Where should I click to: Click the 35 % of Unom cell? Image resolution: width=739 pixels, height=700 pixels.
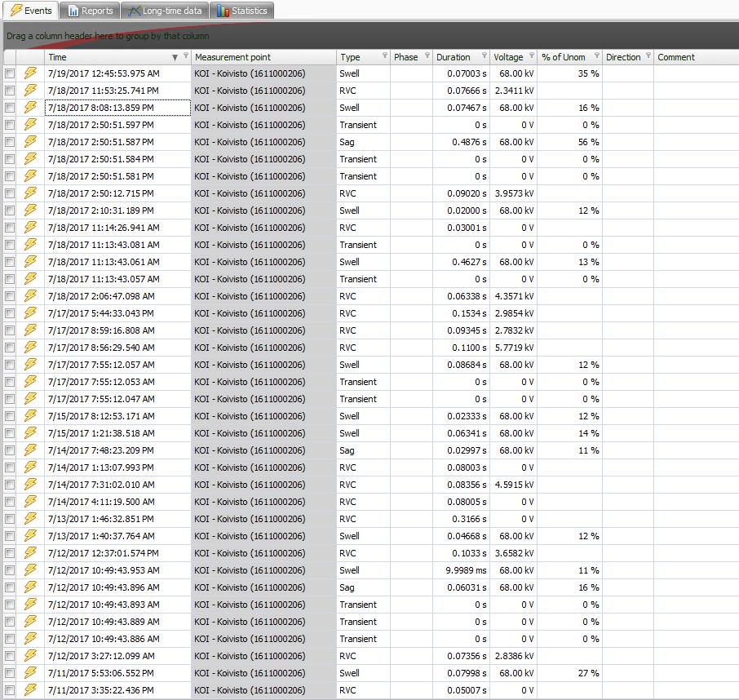tap(570, 73)
